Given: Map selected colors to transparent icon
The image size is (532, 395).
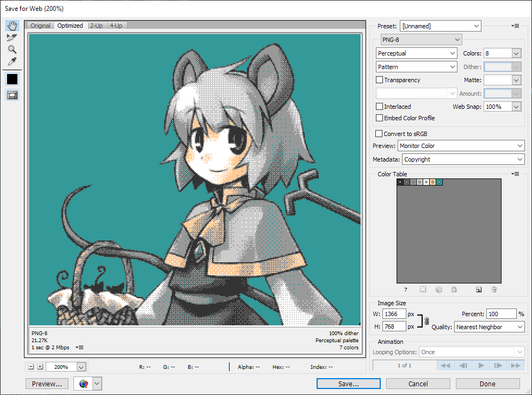Looking at the screenshot, I should (x=423, y=289).
